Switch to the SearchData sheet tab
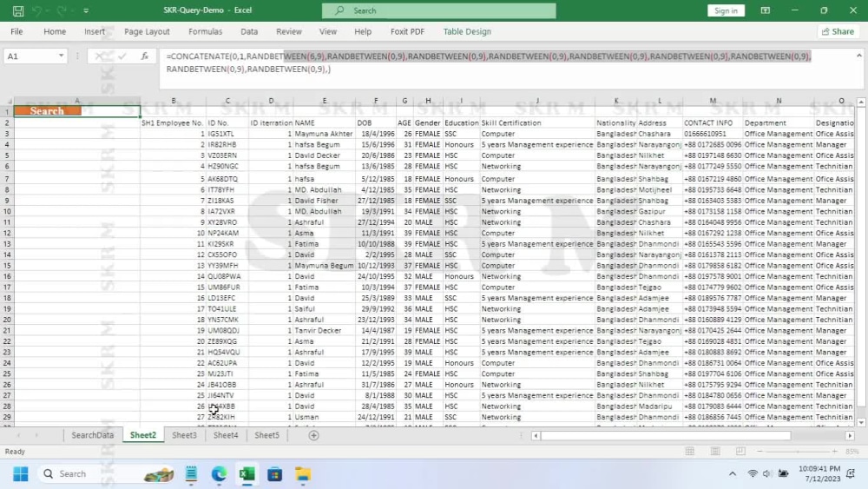 tap(93, 435)
